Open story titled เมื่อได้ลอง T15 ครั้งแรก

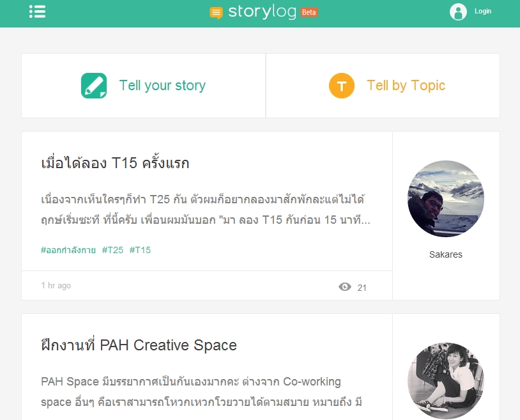115,163
